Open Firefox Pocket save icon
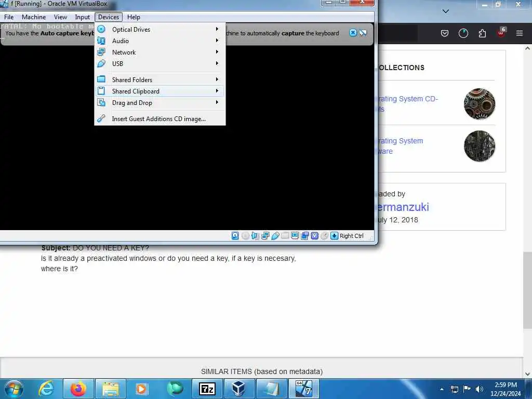 (445, 33)
